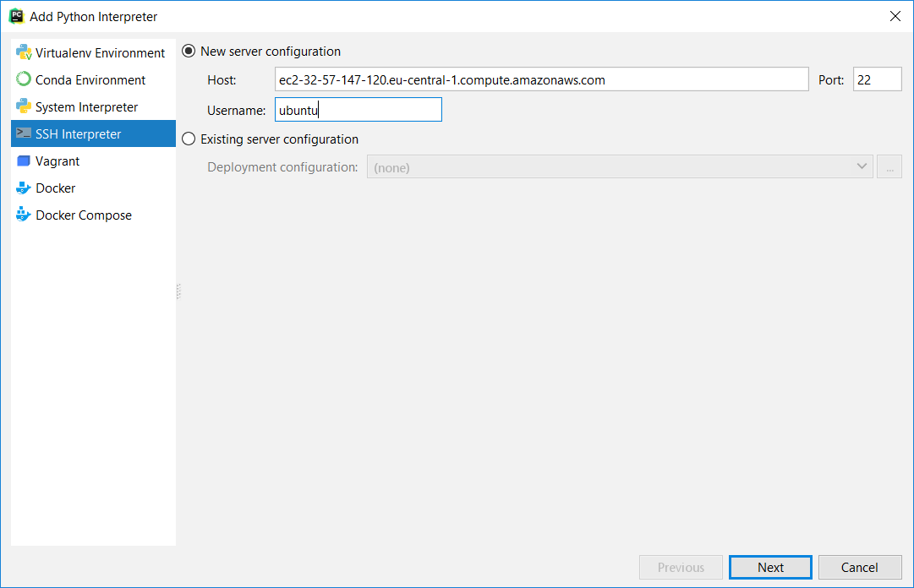Click the PyCharm logo in title bar
Screen dimensions: 914x588
click(x=16, y=16)
